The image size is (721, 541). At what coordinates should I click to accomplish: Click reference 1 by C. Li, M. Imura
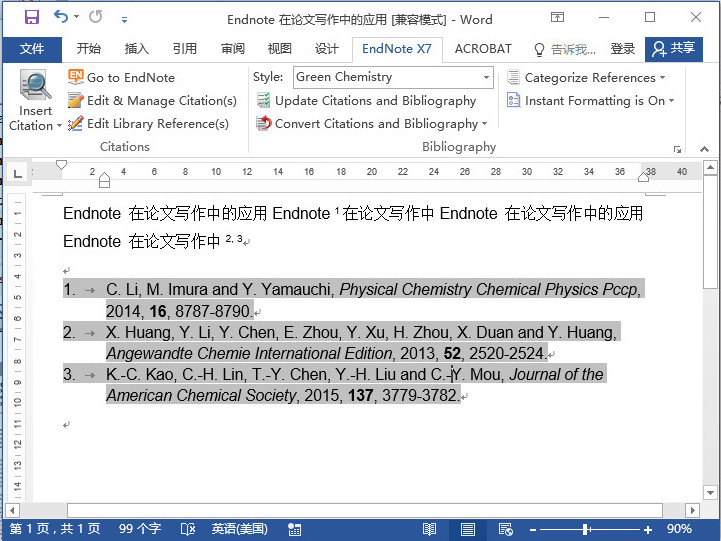[x=353, y=300]
